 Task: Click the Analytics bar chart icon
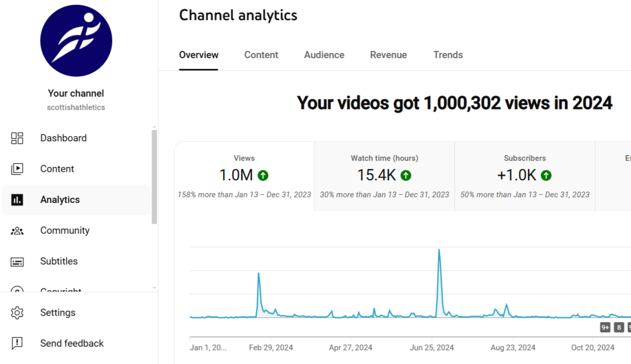[17, 200]
